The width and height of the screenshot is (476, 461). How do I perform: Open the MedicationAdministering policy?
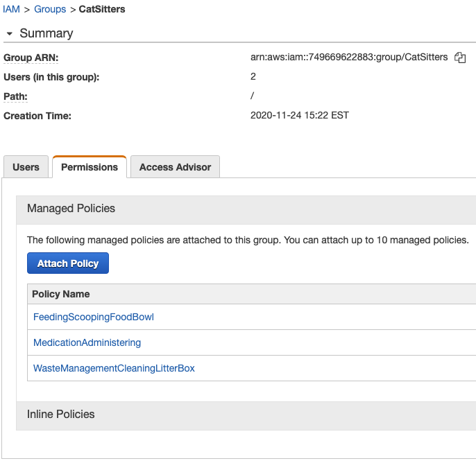pos(87,342)
